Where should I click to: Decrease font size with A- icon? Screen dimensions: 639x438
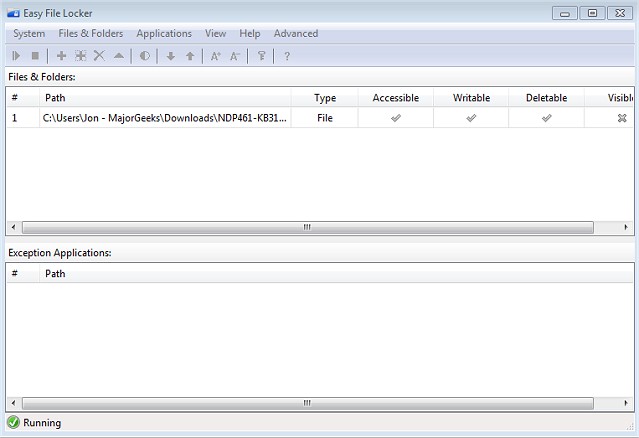pos(235,56)
